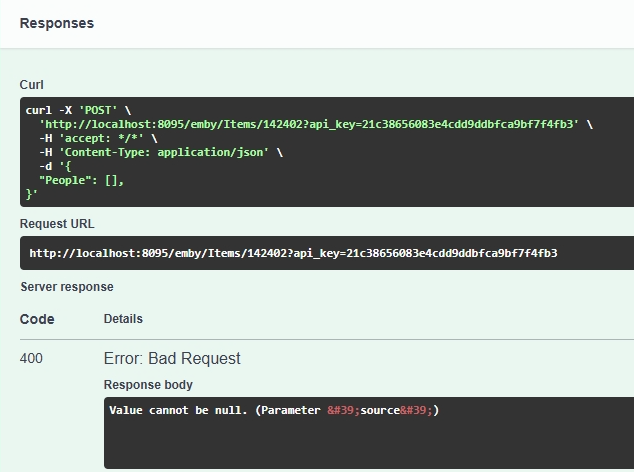The height and width of the screenshot is (472, 634).
Task: Click the Curl label
Action: click(x=32, y=85)
